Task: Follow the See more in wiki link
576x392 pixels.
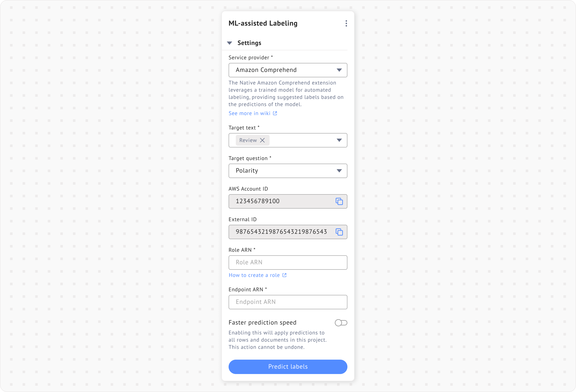Action: (249, 113)
